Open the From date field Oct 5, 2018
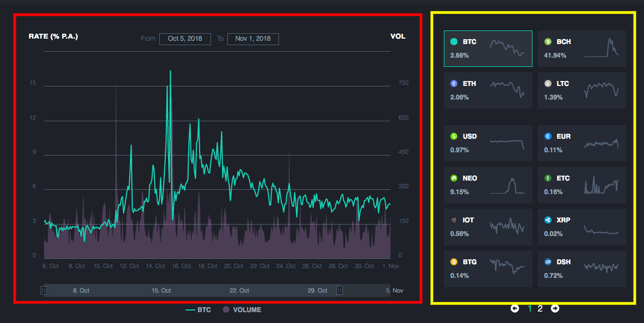The height and width of the screenshot is (323, 644). coord(185,39)
